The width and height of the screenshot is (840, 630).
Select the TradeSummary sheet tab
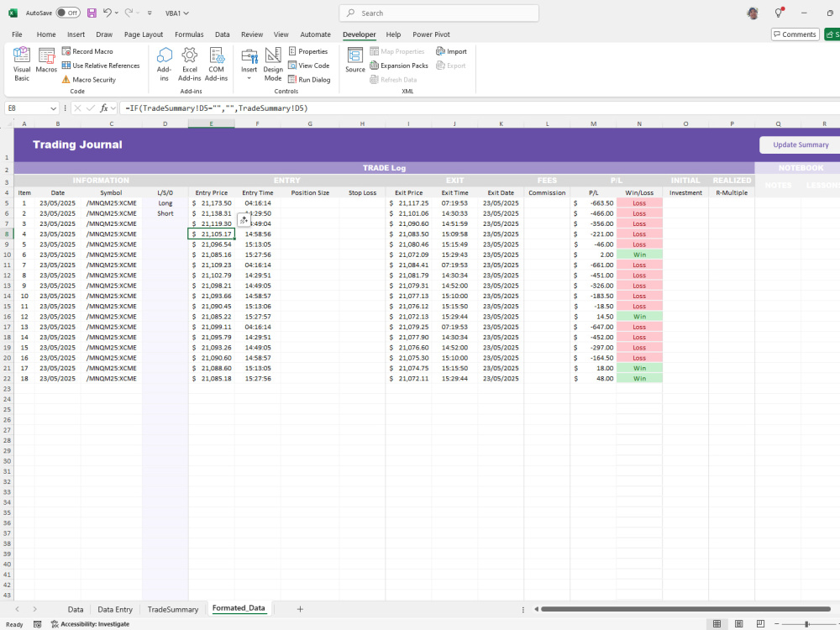click(x=173, y=609)
